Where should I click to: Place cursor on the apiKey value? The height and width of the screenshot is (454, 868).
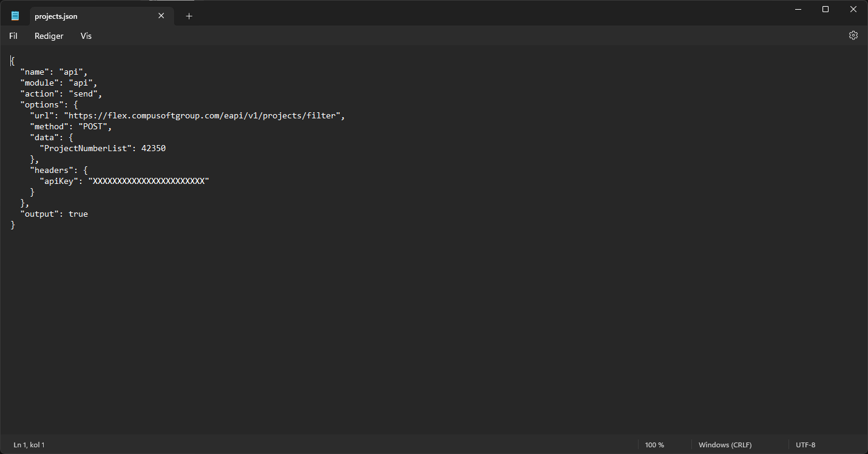149,181
